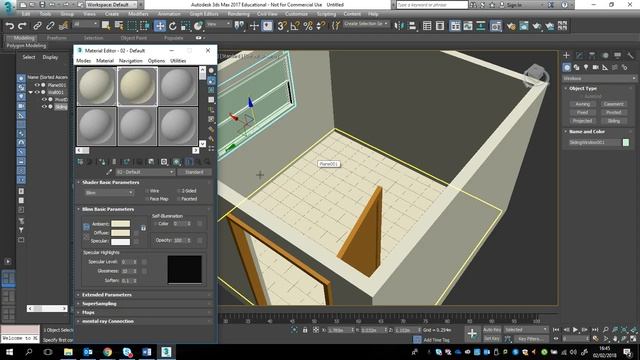Toggle the Auto Key button
This screenshot has width=640, height=360.
click(x=492, y=330)
